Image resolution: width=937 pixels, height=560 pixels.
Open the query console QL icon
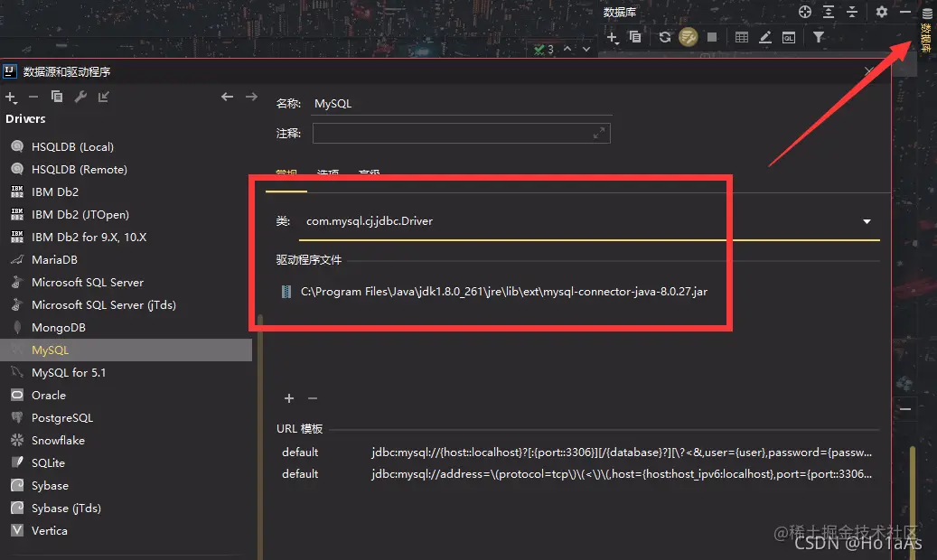click(x=789, y=38)
